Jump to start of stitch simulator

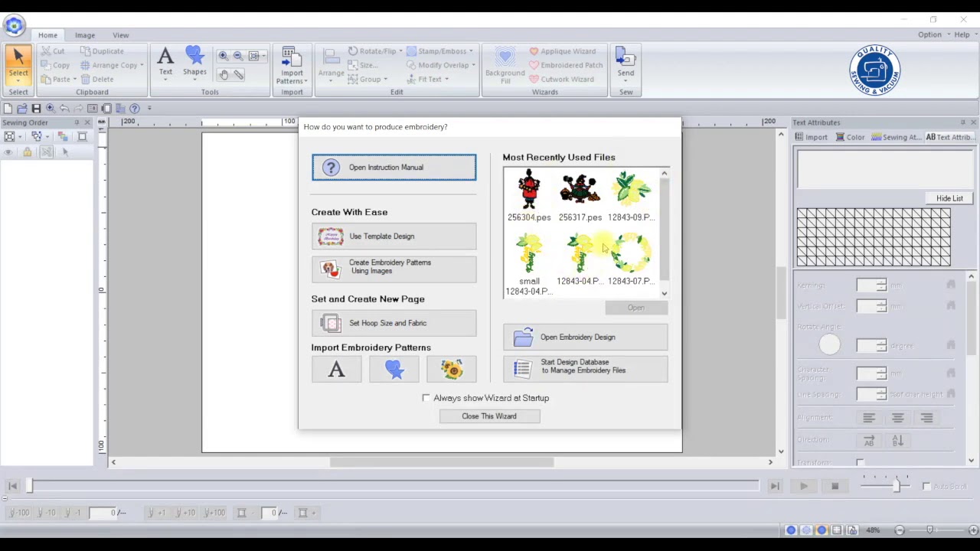pyautogui.click(x=12, y=486)
